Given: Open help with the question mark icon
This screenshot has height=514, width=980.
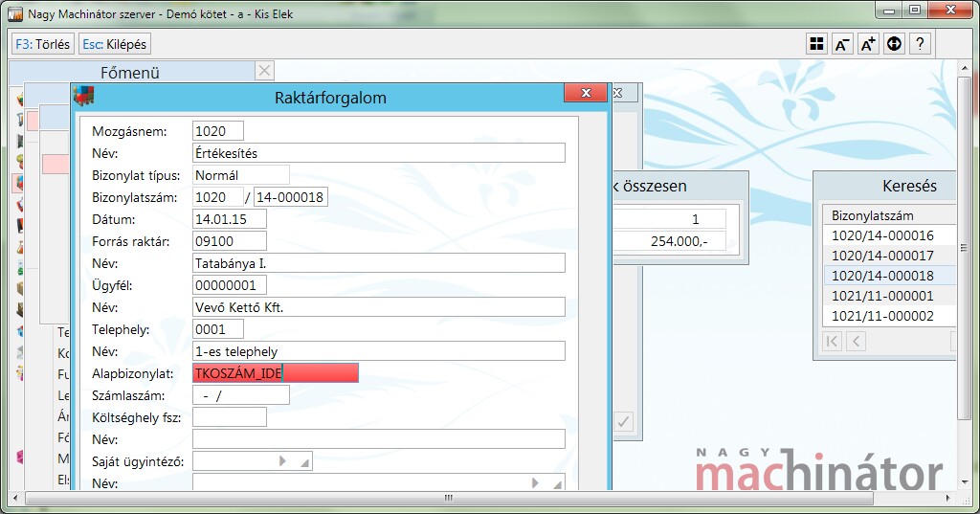Looking at the screenshot, I should click(x=920, y=44).
